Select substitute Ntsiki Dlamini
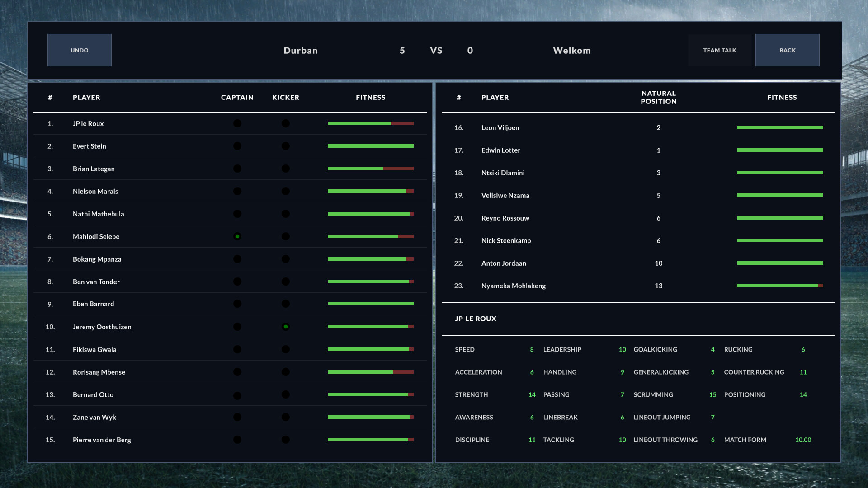The height and width of the screenshot is (488, 868). [x=503, y=173]
